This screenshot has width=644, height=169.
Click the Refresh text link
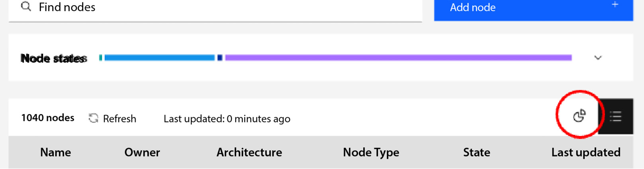pos(119,119)
